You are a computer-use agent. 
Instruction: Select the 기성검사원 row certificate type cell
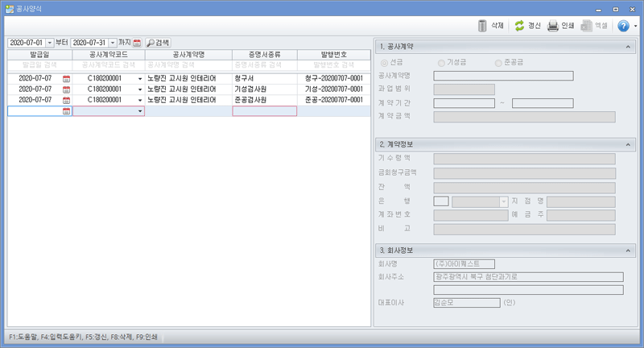click(x=264, y=89)
